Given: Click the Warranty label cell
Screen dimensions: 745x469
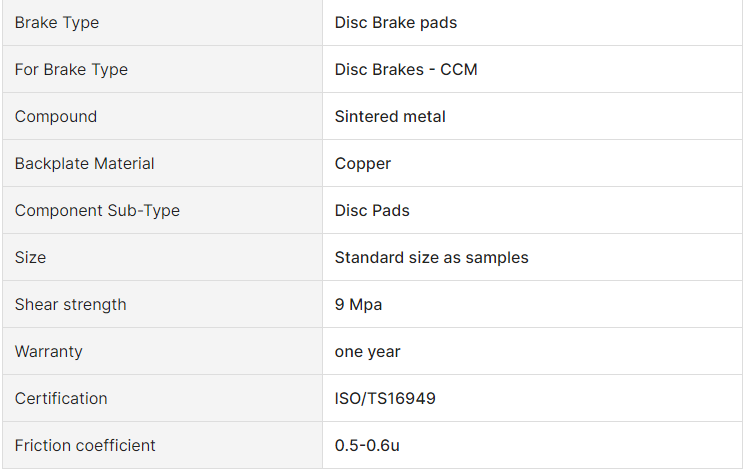Looking at the screenshot, I should tap(162, 351).
